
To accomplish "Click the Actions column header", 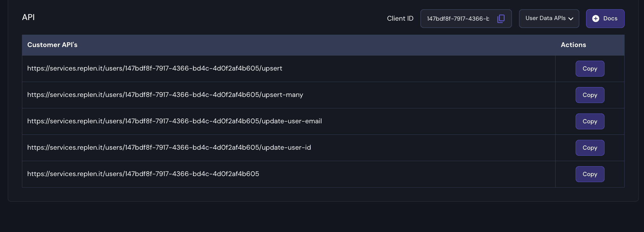I will point(573,45).
